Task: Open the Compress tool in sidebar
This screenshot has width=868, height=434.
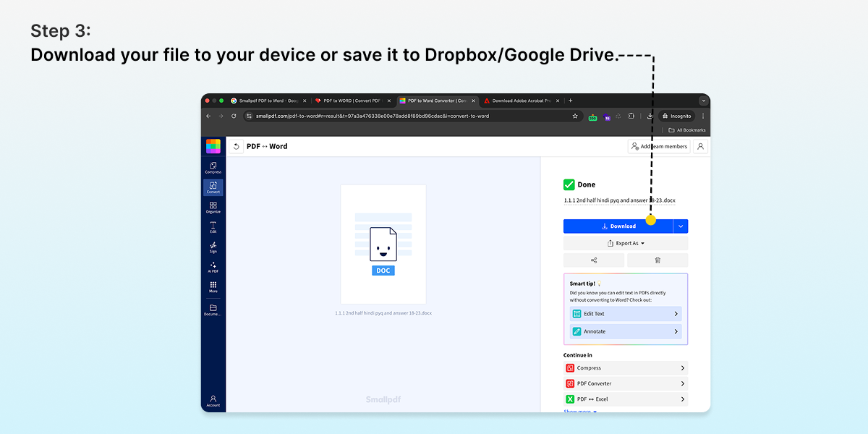Action: coord(213,168)
